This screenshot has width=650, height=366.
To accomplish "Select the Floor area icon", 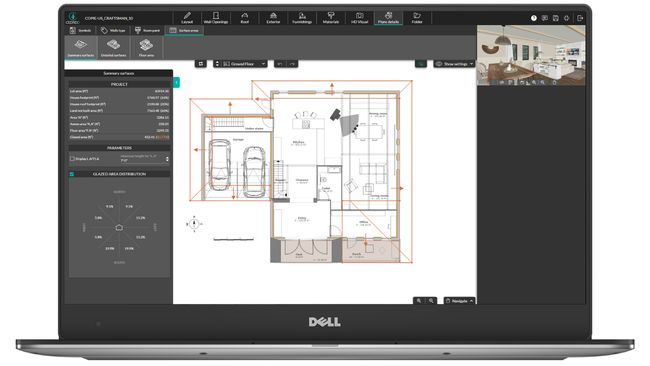I will pos(146,48).
